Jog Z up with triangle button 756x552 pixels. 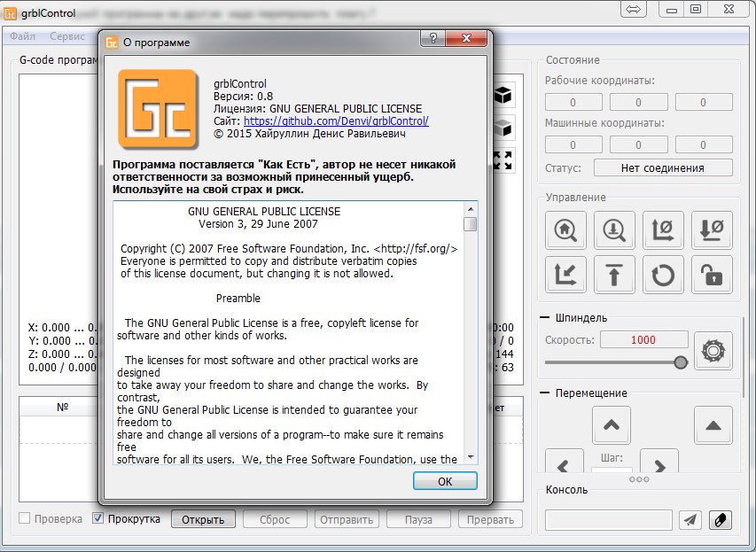click(713, 425)
